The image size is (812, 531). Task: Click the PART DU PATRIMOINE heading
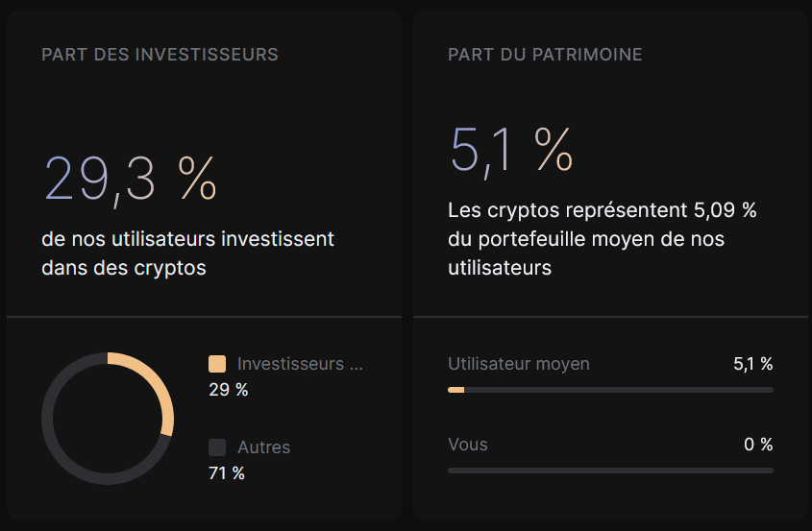[545, 55]
